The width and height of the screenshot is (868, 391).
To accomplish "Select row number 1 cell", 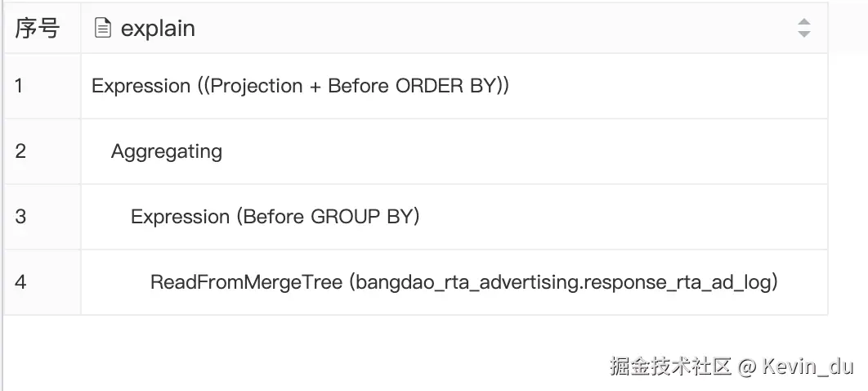I will 20,86.
